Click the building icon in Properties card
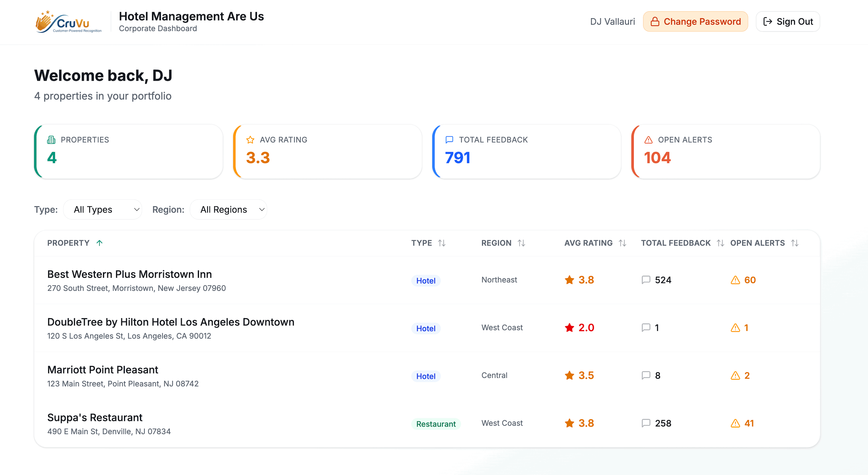The image size is (868, 475). pyautogui.click(x=51, y=139)
